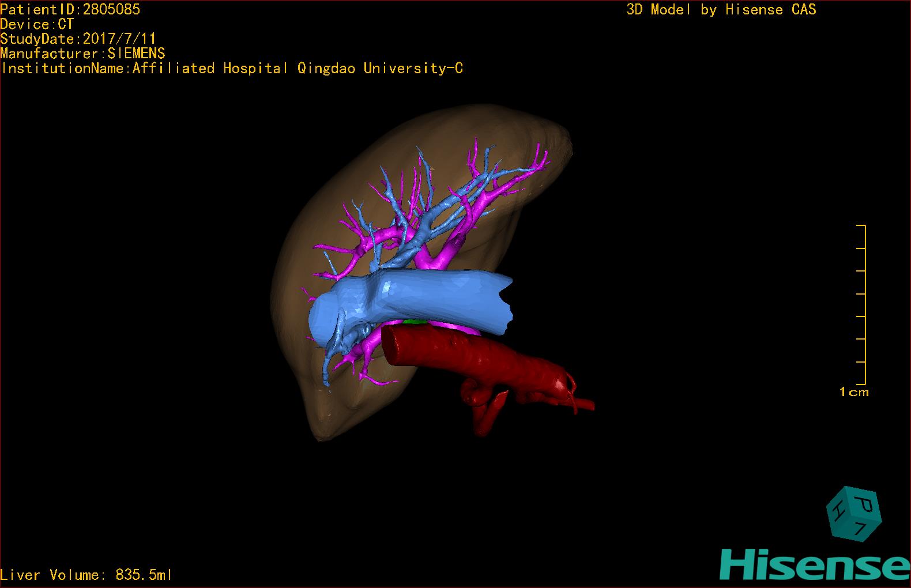Click the StudyDate:2017/7/11 label

pyautogui.click(x=78, y=39)
